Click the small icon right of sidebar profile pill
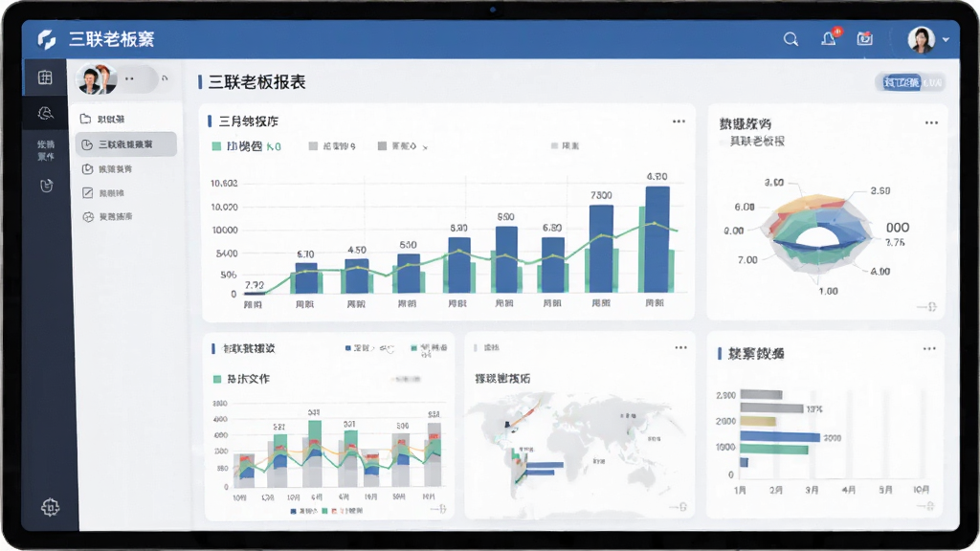980x551 pixels. [165, 78]
